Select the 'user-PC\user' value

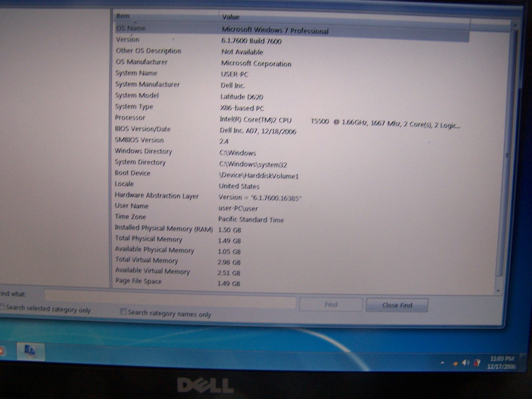point(238,209)
